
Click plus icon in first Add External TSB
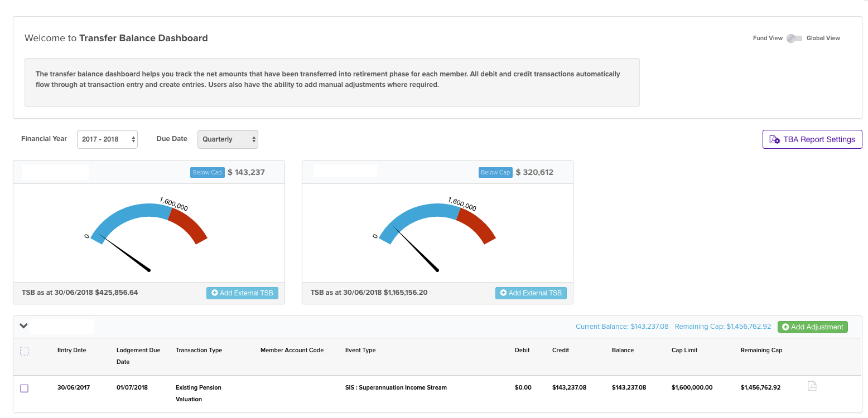[215, 293]
